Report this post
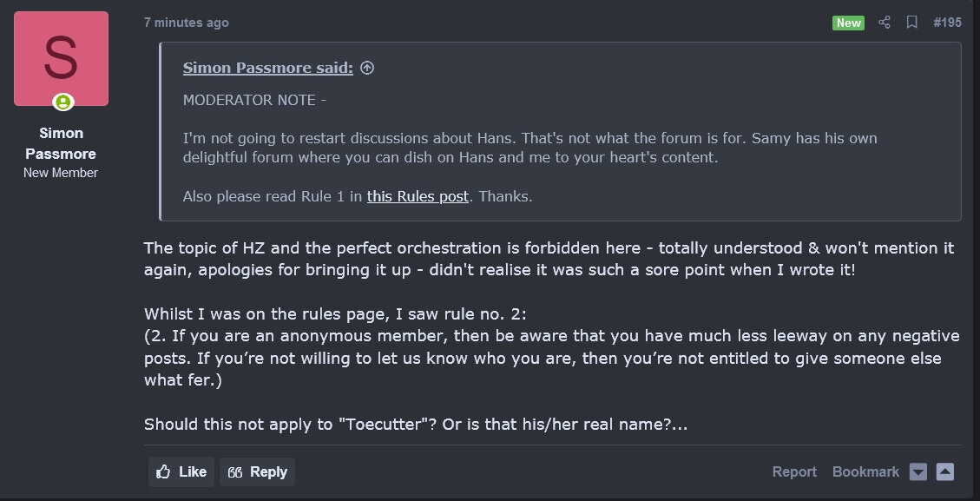The width and height of the screenshot is (980, 501). 794,471
